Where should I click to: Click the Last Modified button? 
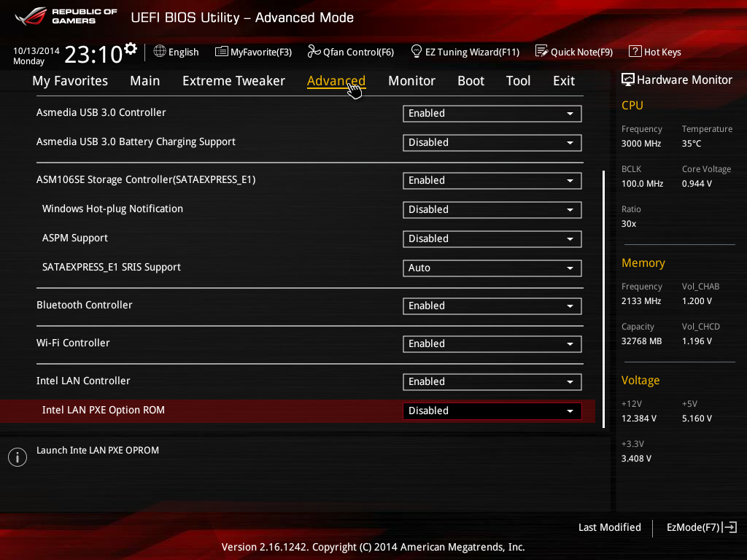(x=609, y=527)
